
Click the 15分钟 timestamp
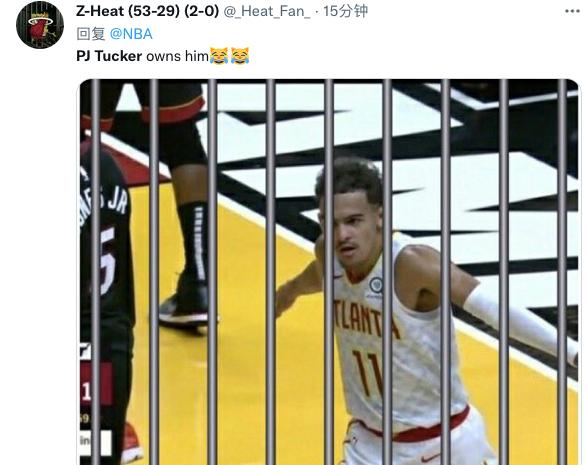point(345,11)
